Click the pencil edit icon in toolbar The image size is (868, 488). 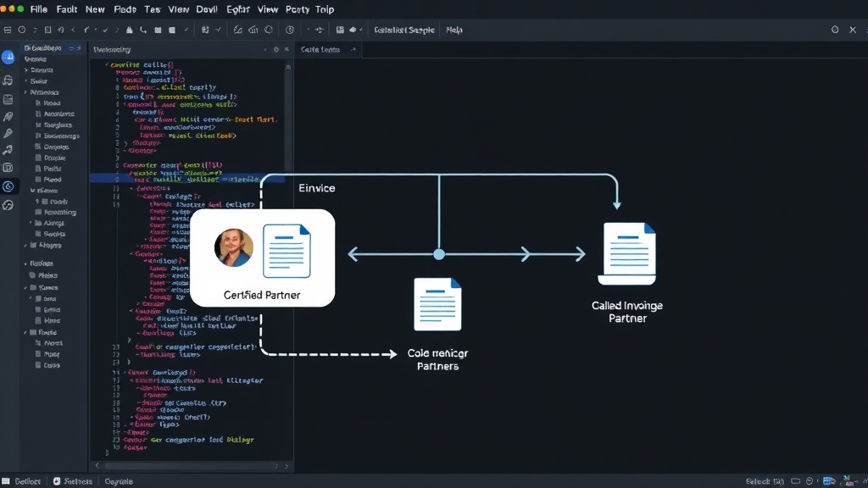[237, 30]
